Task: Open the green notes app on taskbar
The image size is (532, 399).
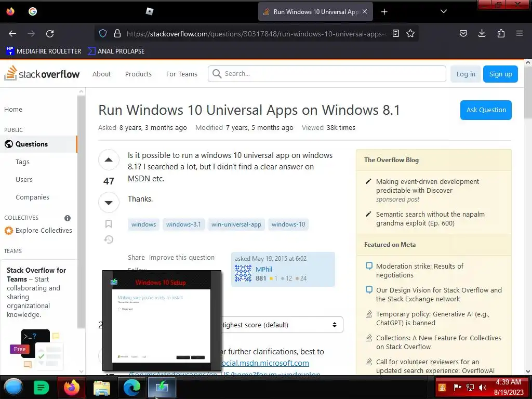Action: (x=42, y=387)
